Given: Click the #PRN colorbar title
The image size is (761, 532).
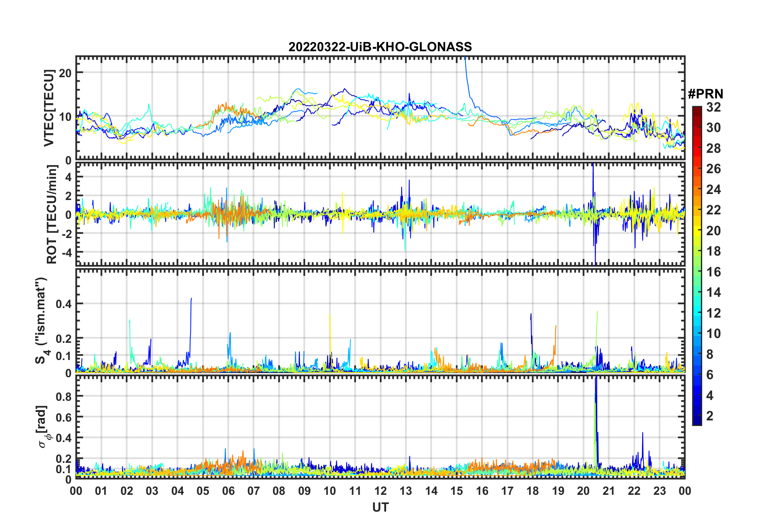Looking at the screenshot, I should (x=705, y=94).
